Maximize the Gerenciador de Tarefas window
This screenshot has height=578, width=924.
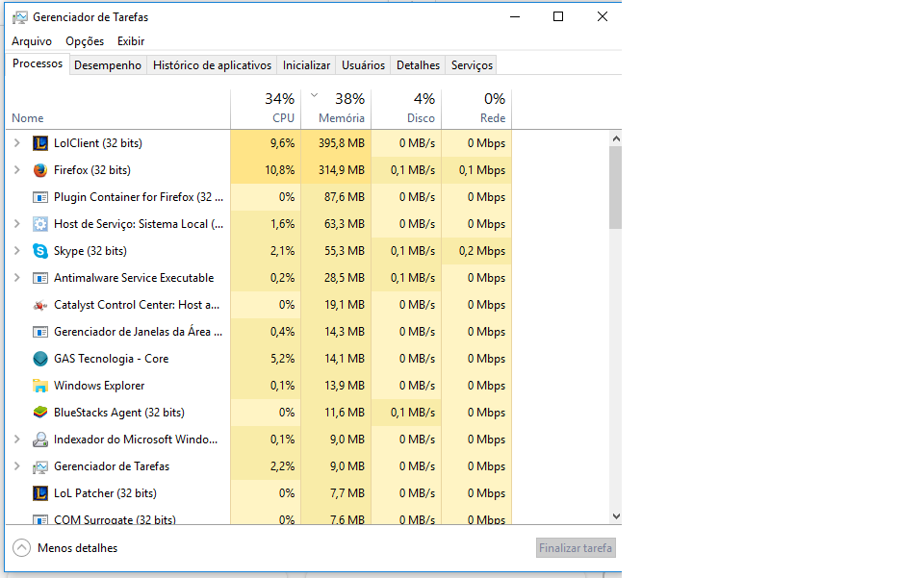[558, 16]
